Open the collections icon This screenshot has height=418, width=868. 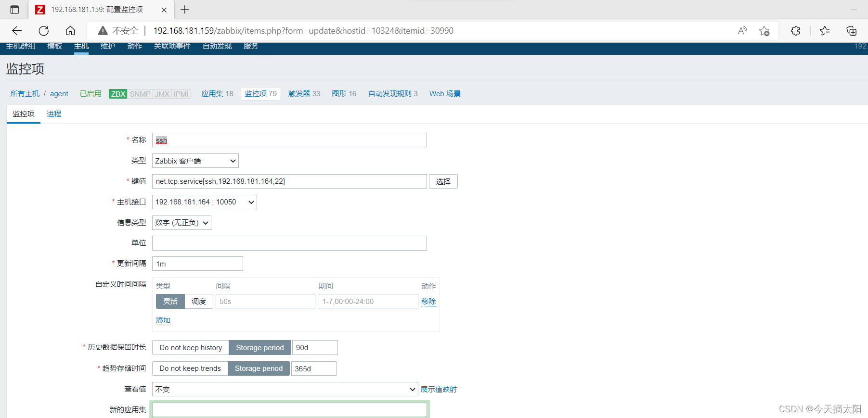[x=851, y=31]
